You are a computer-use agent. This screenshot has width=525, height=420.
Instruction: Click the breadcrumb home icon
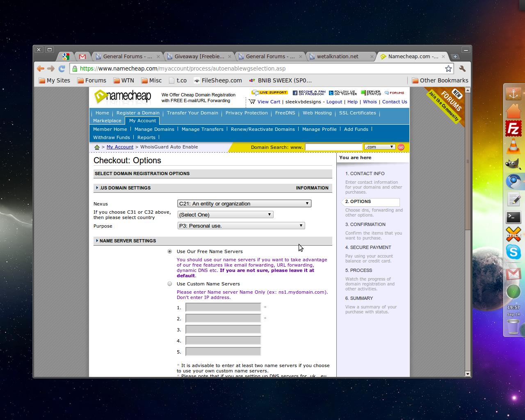tap(97, 147)
